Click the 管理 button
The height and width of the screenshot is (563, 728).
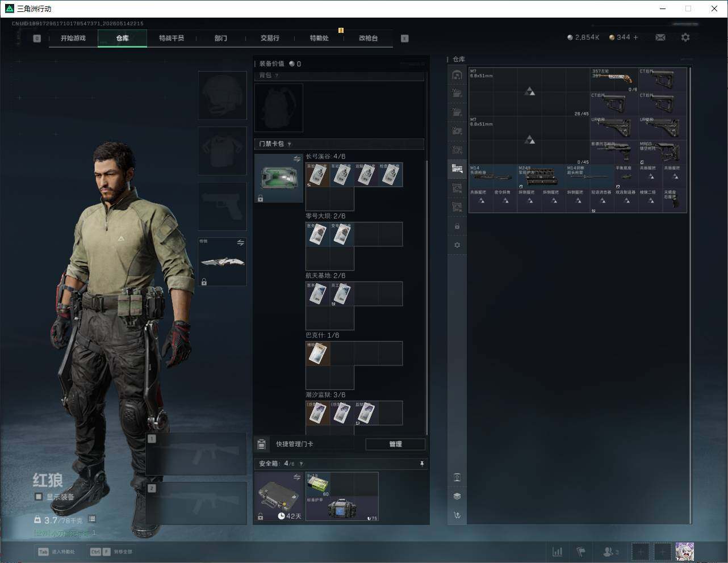(395, 444)
